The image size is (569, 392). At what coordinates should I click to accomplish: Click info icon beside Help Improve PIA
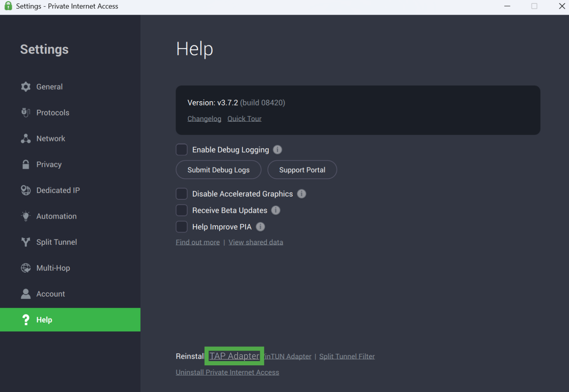pos(261,227)
